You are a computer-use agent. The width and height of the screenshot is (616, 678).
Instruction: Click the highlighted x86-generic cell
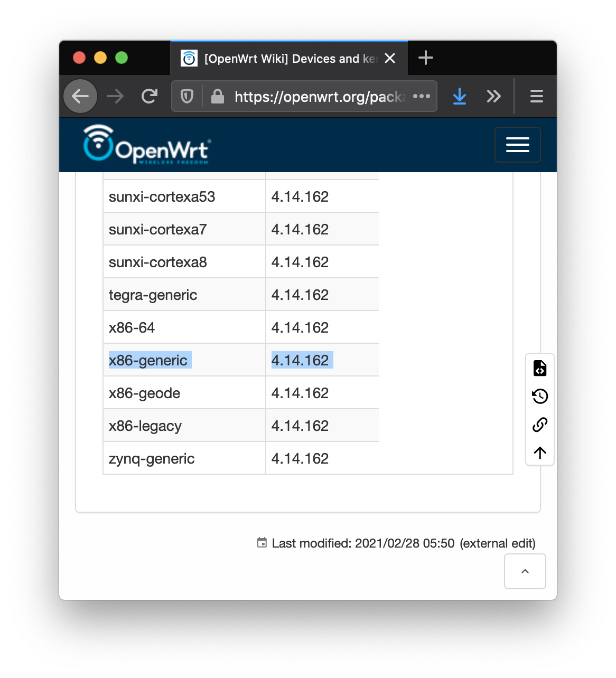184,360
